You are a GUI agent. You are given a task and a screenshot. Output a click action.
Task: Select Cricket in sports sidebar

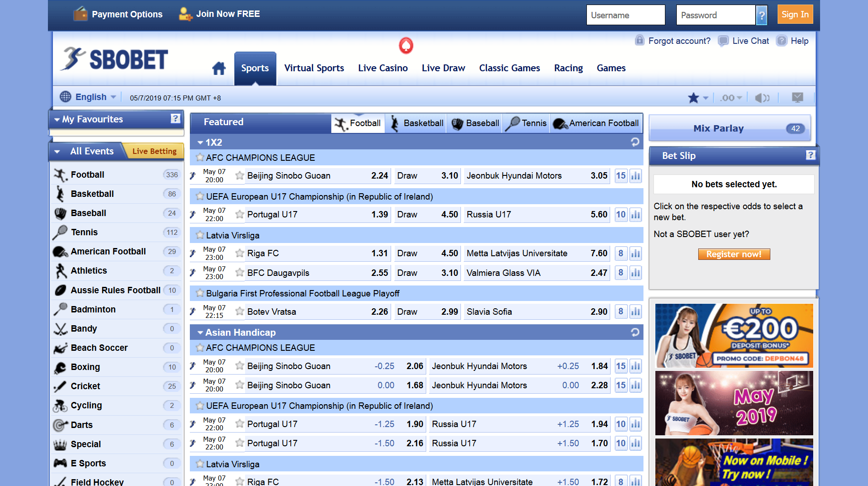[x=116, y=386]
